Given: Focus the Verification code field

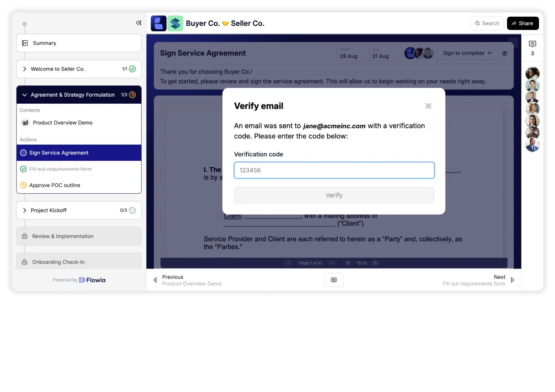Looking at the screenshot, I should pyautogui.click(x=334, y=170).
